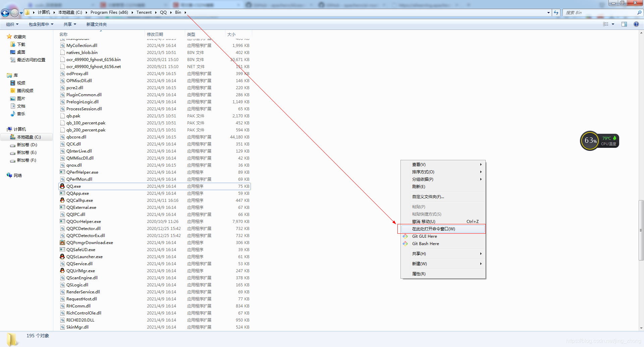Click the 搜索 Bin search field
This screenshot has height=347, width=644.
click(599, 12)
